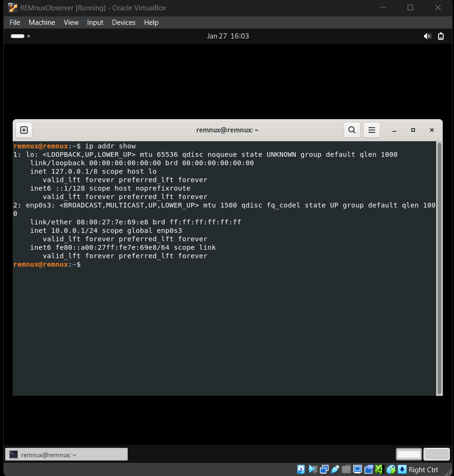Open the terminal hamburger menu
Image resolution: width=454 pixels, height=476 pixels.
pos(371,130)
